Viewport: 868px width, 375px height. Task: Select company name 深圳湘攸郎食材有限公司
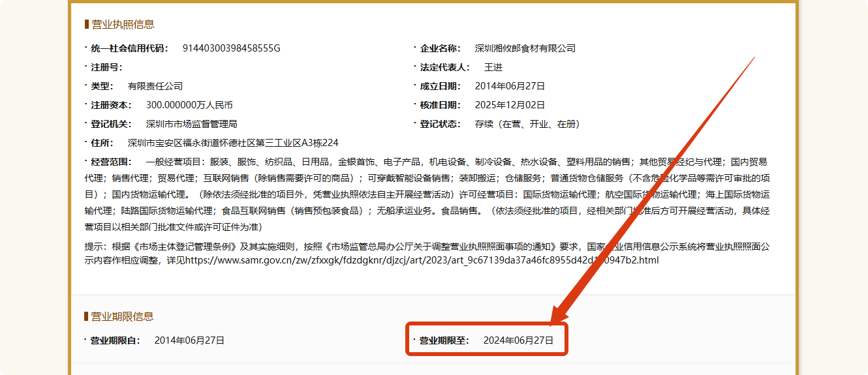click(525, 48)
